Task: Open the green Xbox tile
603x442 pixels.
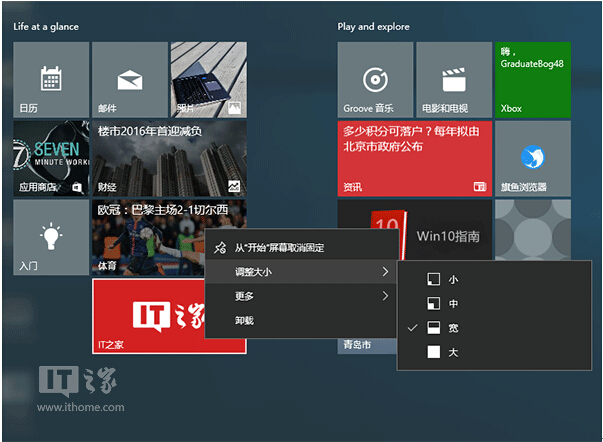Action: point(532,80)
